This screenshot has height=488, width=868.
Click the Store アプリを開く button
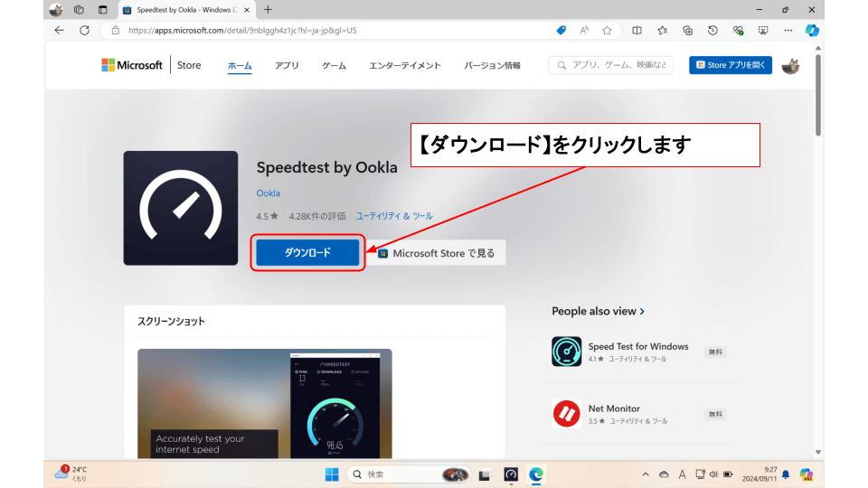[x=731, y=66]
